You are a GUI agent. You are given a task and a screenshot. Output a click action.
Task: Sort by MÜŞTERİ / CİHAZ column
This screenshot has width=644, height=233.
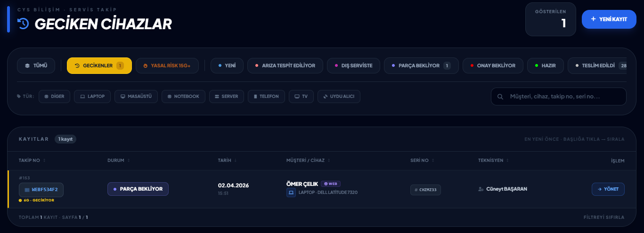pyautogui.click(x=309, y=161)
